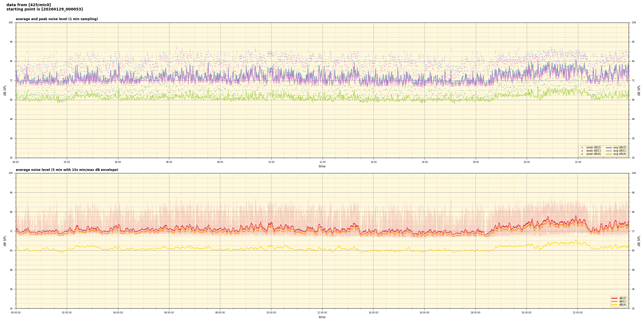The width and height of the screenshot is (644, 322).
Task: Click the peak dB(A) legend entry
Action: [x=594, y=154]
